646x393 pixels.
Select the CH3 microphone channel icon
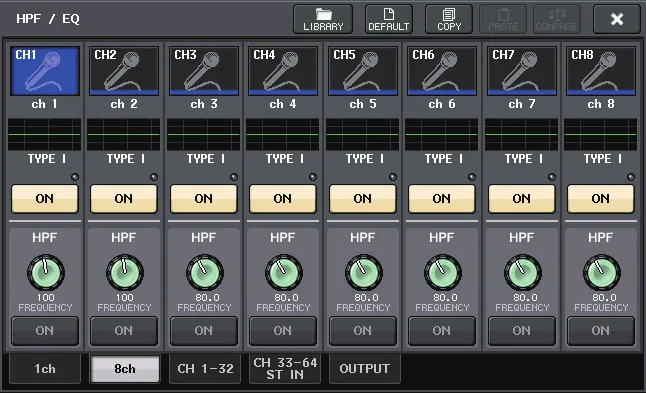click(204, 71)
